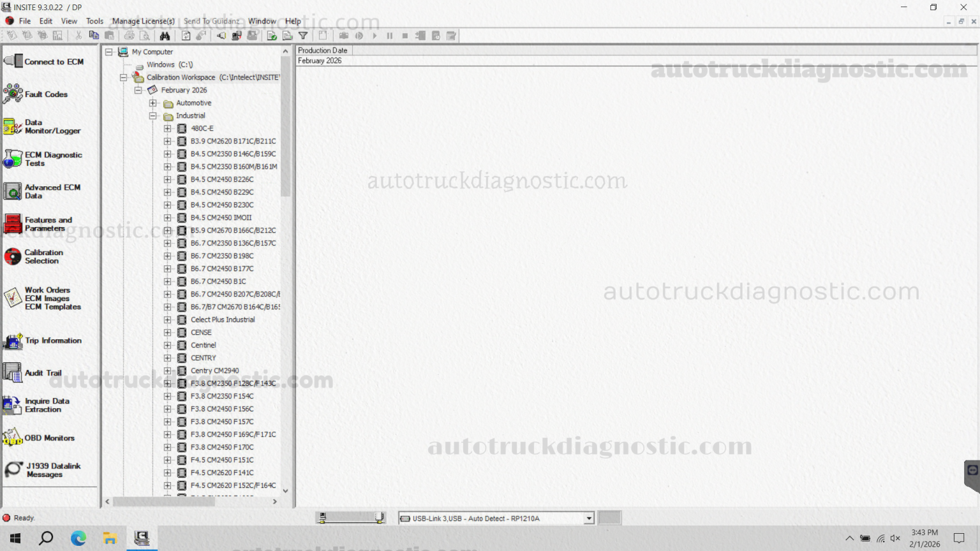Open the Fault Codes view

[x=36, y=94]
